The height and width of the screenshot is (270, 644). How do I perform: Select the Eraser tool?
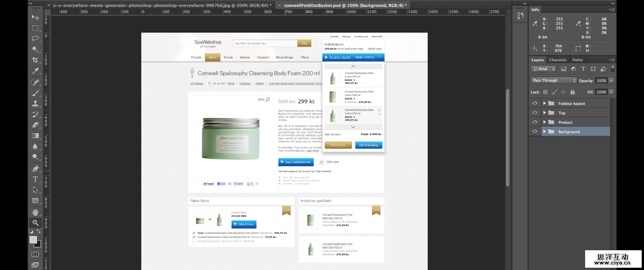(x=35, y=125)
